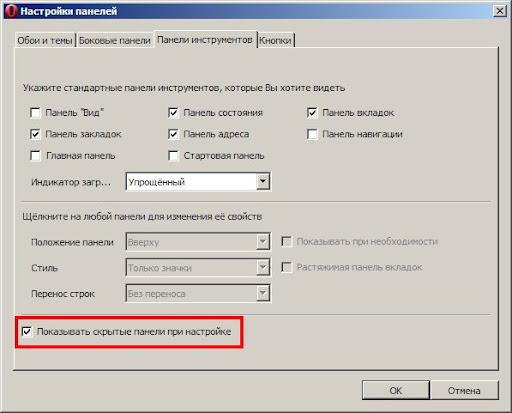Go to the Кнопки tab
This screenshot has height=413, width=512.
[x=275, y=40]
